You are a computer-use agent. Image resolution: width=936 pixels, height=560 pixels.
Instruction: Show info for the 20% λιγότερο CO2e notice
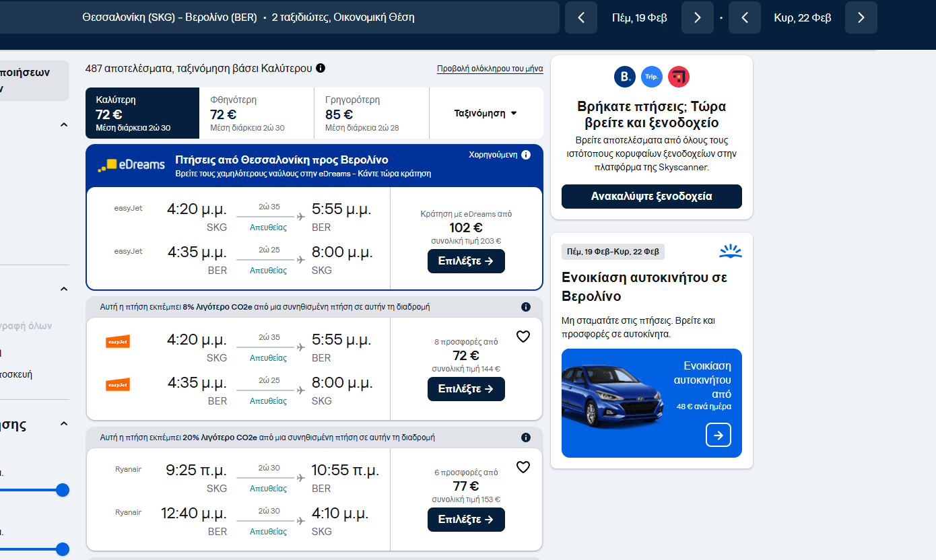pyautogui.click(x=526, y=438)
